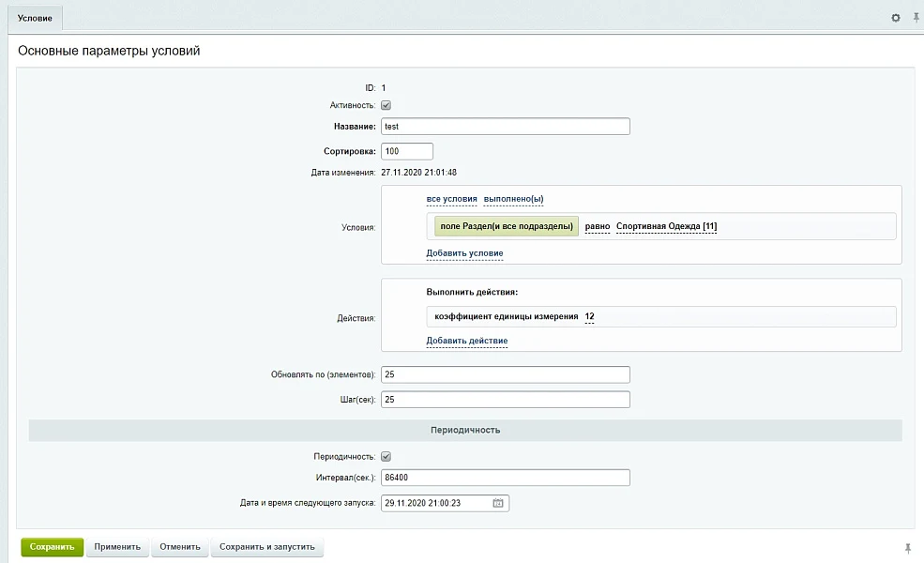The width and height of the screenshot is (924, 563).
Task: Focus the Шаг(сек) input field
Action: click(x=506, y=399)
